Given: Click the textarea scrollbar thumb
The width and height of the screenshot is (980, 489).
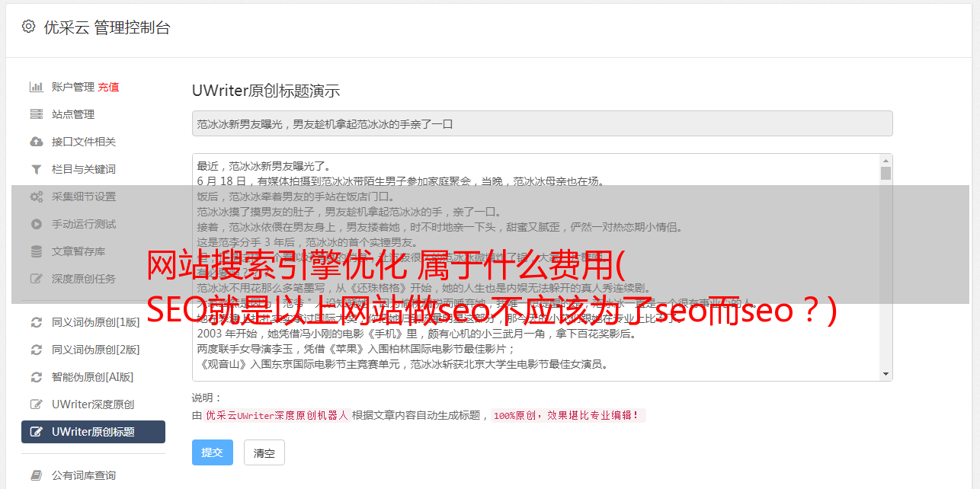Looking at the screenshot, I should [886, 173].
